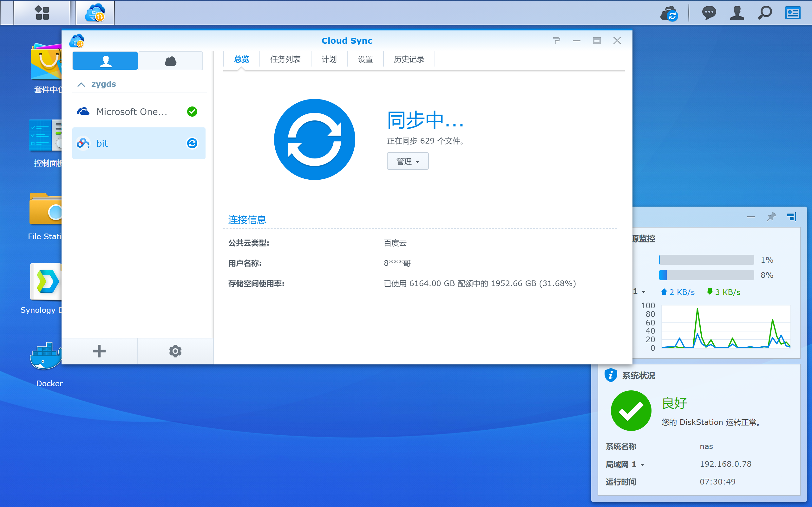This screenshot has width=812, height=507.
Task: Open the notifications speech bubble icon
Action: [x=709, y=13]
